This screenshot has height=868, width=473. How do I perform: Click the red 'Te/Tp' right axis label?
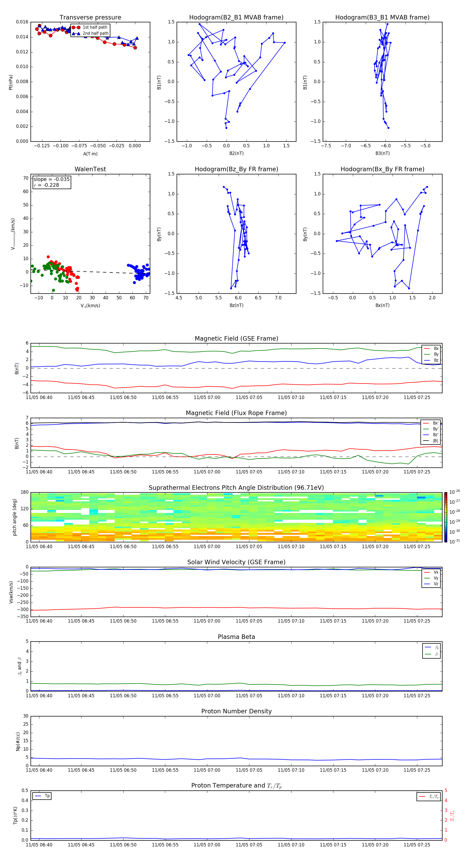point(453,816)
